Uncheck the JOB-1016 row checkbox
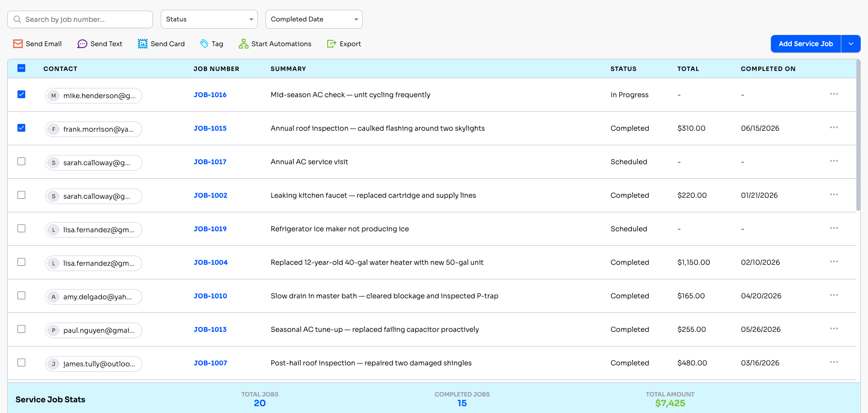 coord(21,94)
